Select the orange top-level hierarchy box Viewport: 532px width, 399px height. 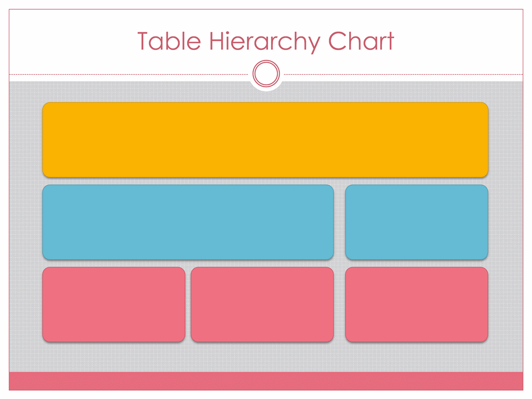click(265, 140)
